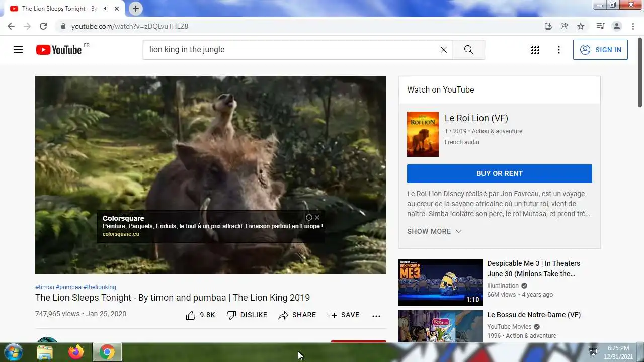Open Illumination channel name
This screenshot has height=362, width=644.
pos(502,285)
